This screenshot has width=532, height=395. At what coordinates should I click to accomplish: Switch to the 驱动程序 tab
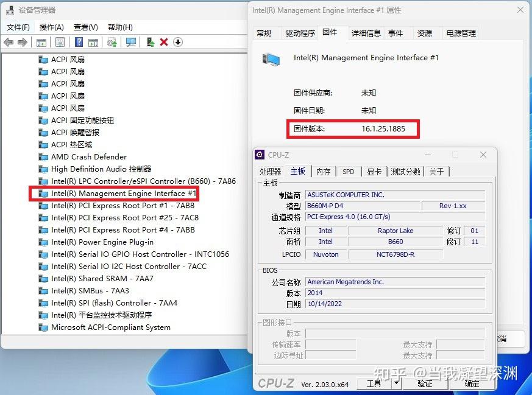[299, 33]
